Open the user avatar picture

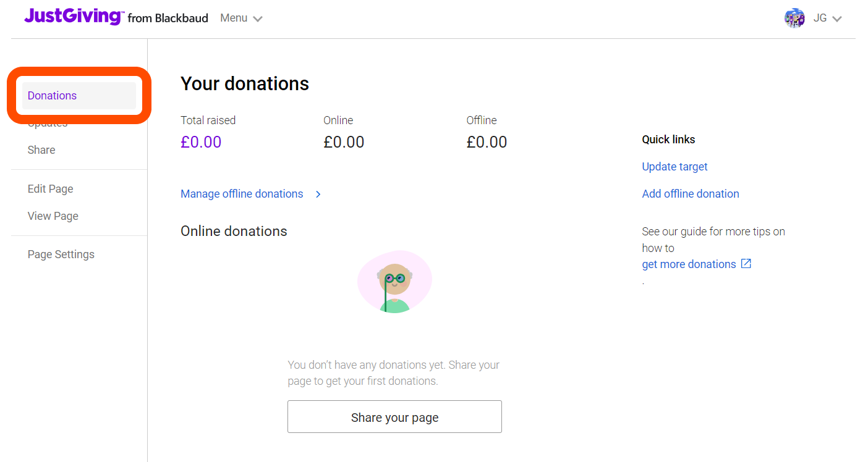(x=794, y=18)
